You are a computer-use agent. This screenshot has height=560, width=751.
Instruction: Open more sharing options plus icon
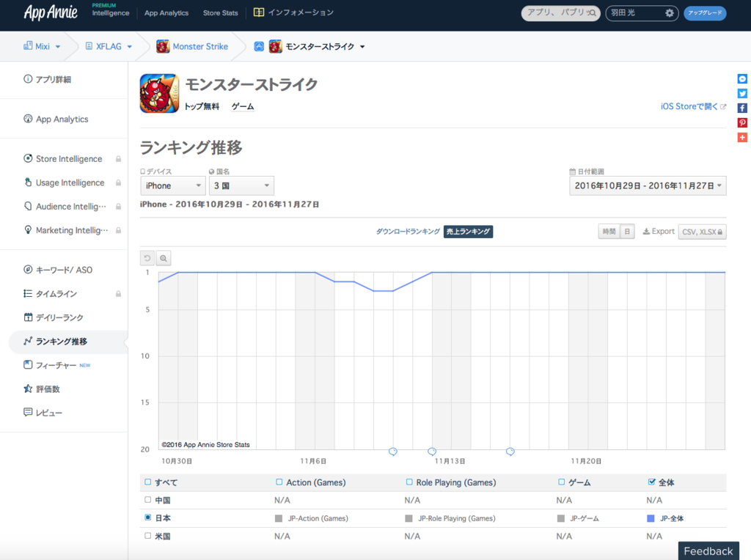[x=742, y=138]
